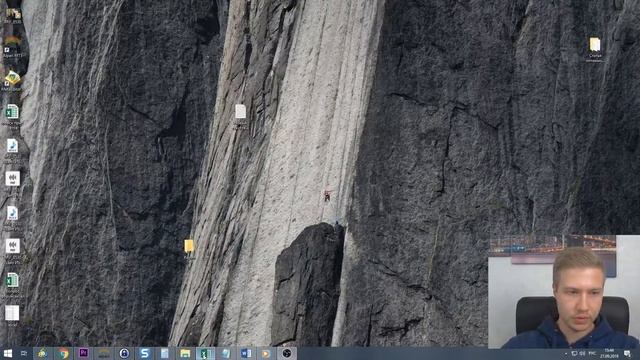Open the black round OBS taskbar icon
The image size is (640, 360).
(287, 353)
